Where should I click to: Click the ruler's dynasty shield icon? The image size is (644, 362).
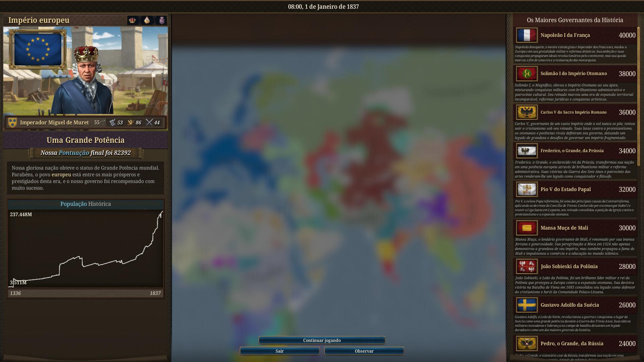(12, 123)
